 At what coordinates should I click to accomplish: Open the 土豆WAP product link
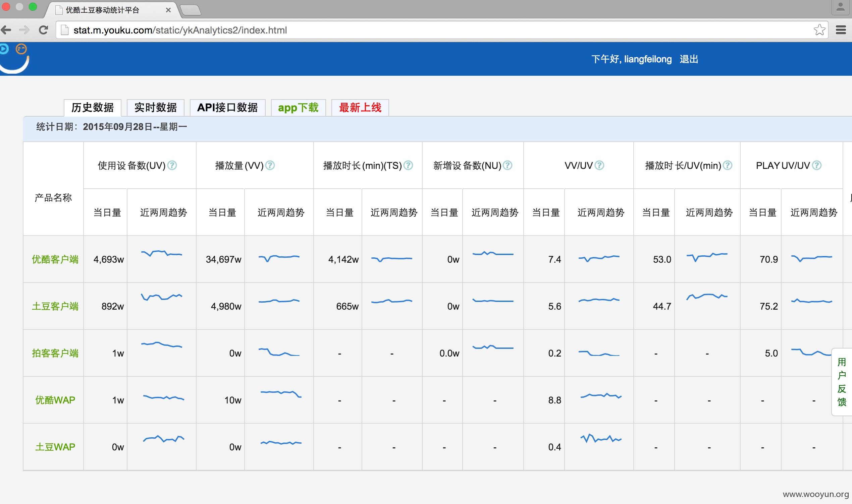point(55,447)
